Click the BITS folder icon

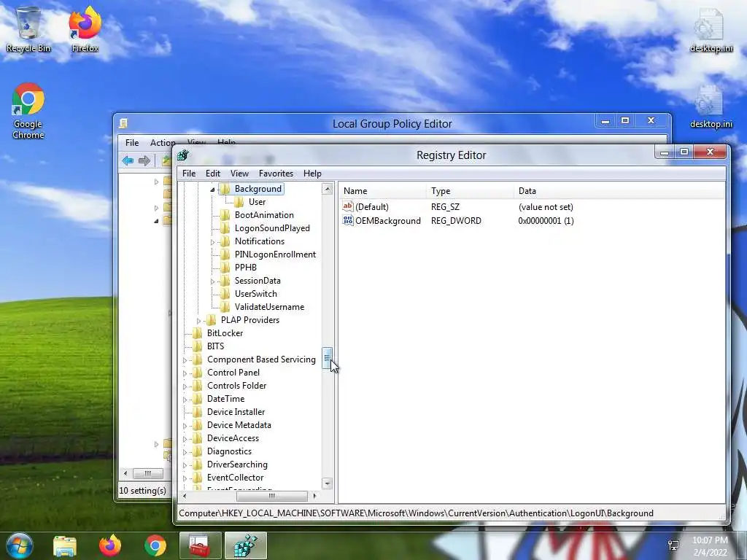pos(197,346)
